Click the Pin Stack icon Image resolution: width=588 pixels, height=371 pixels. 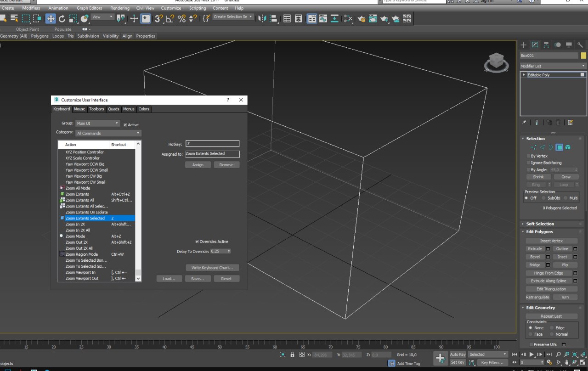pos(524,123)
